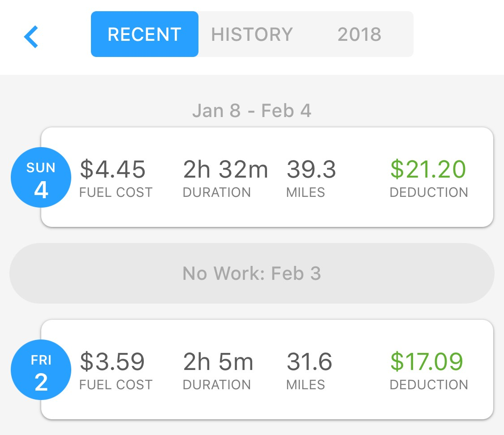Open the No Work: Feb 3 row

coord(252,273)
